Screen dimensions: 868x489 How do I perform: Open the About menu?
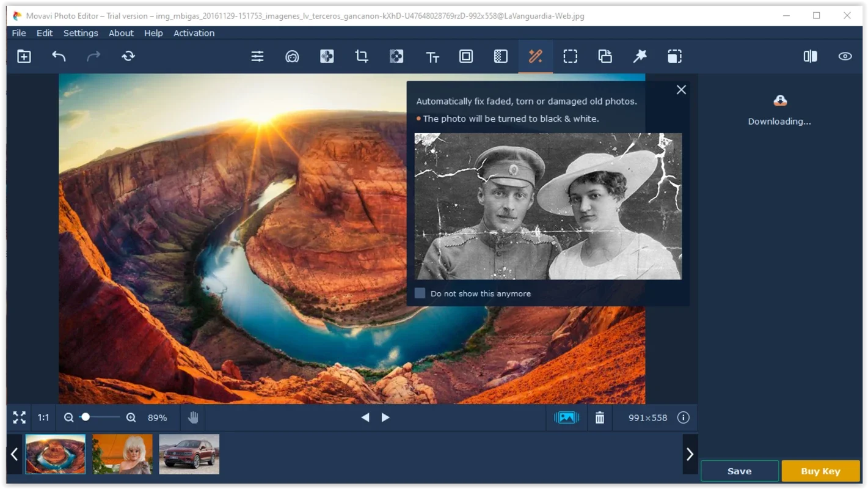coord(121,33)
